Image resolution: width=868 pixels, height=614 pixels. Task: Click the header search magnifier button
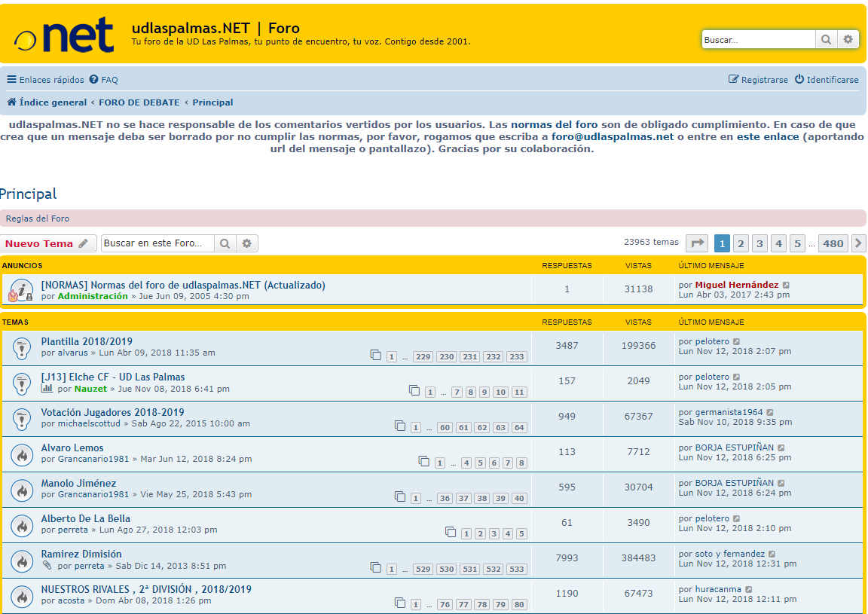(x=826, y=40)
